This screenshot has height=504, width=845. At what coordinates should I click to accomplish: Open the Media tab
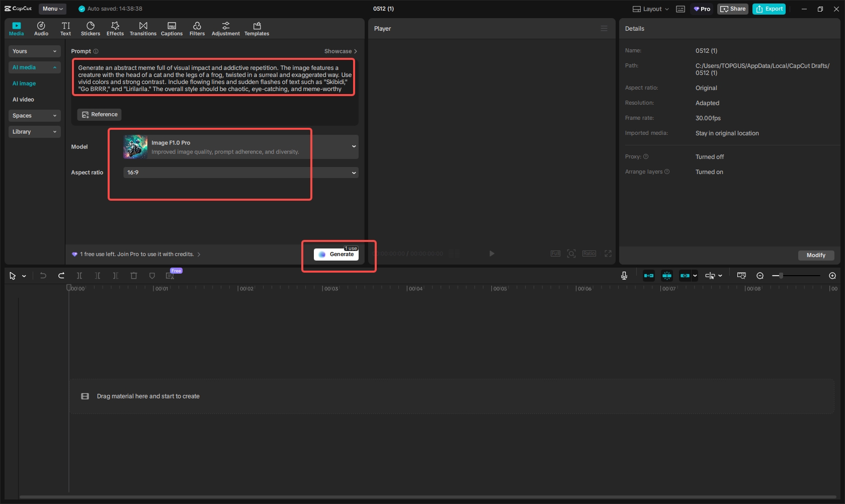[16, 29]
